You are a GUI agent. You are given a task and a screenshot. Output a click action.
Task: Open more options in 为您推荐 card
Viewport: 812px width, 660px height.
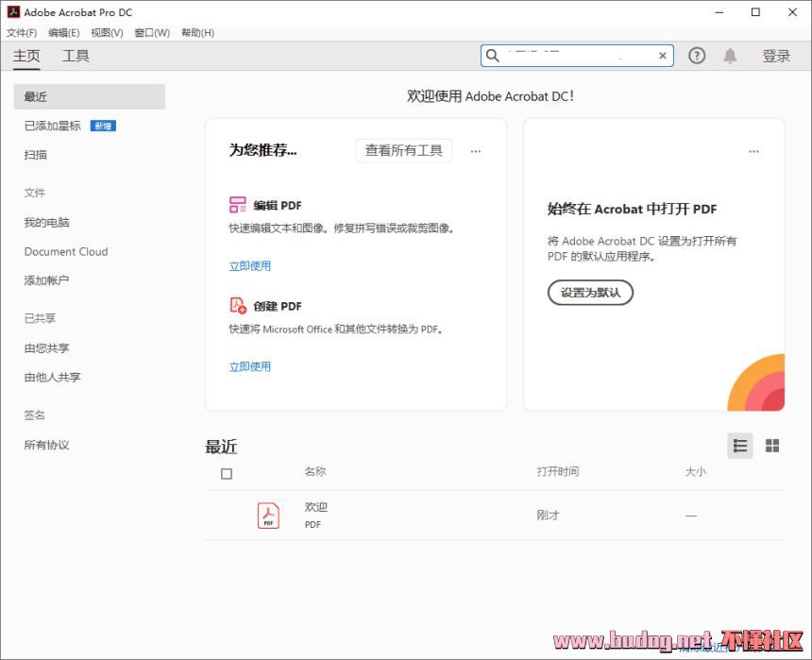point(475,151)
